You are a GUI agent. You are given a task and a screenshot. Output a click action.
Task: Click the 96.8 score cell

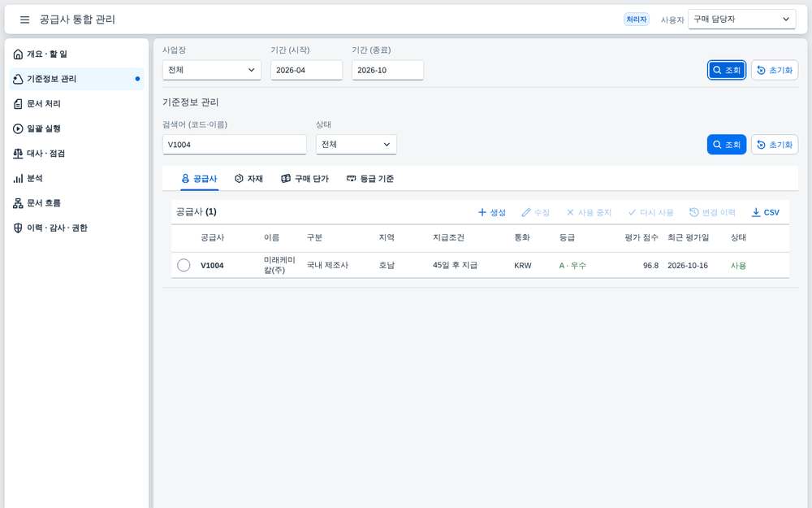coord(651,266)
